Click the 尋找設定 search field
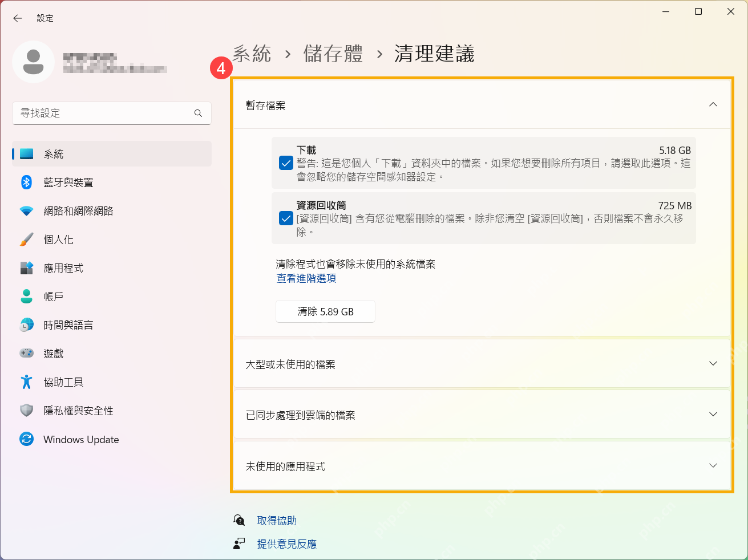748x560 pixels. click(112, 113)
